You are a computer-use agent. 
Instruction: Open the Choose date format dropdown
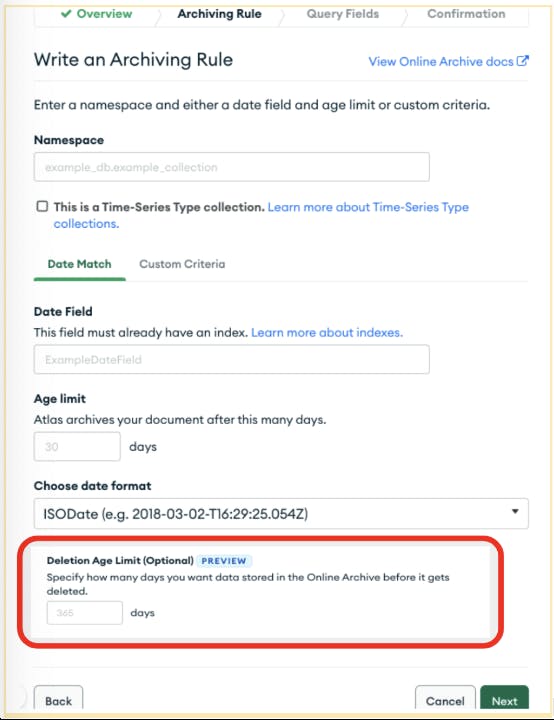click(281, 513)
